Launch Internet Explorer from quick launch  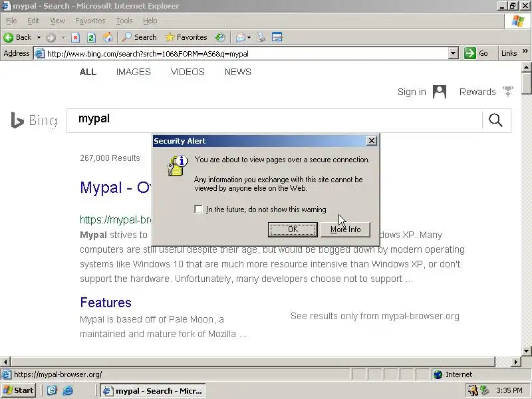(x=68, y=390)
